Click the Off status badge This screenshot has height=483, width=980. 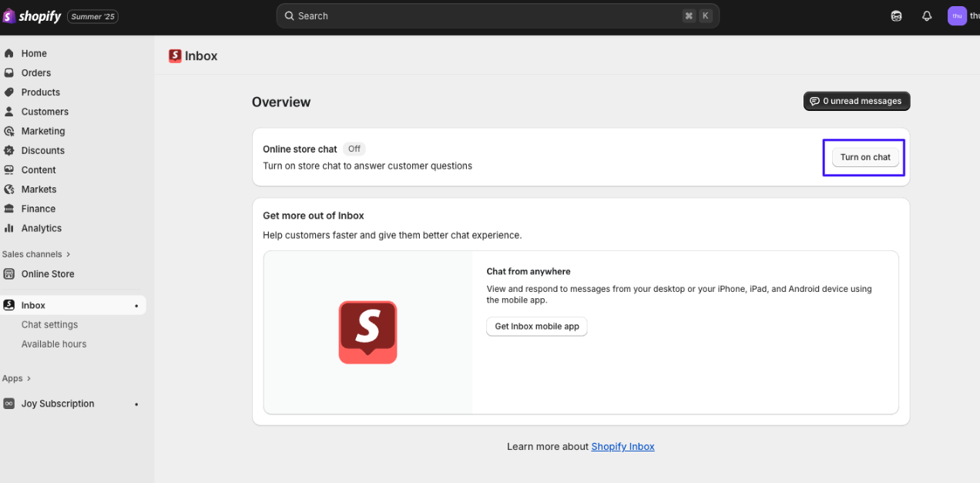pos(354,149)
